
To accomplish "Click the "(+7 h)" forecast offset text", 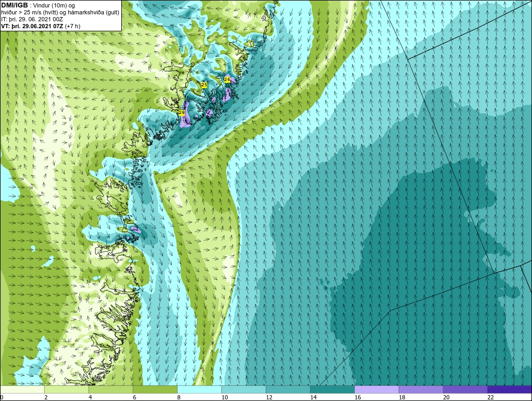I will click(x=72, y=26).
